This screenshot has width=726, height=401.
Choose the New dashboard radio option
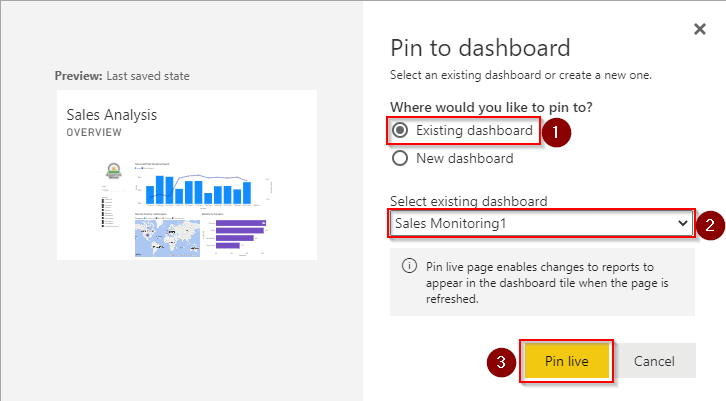point(400,158)
